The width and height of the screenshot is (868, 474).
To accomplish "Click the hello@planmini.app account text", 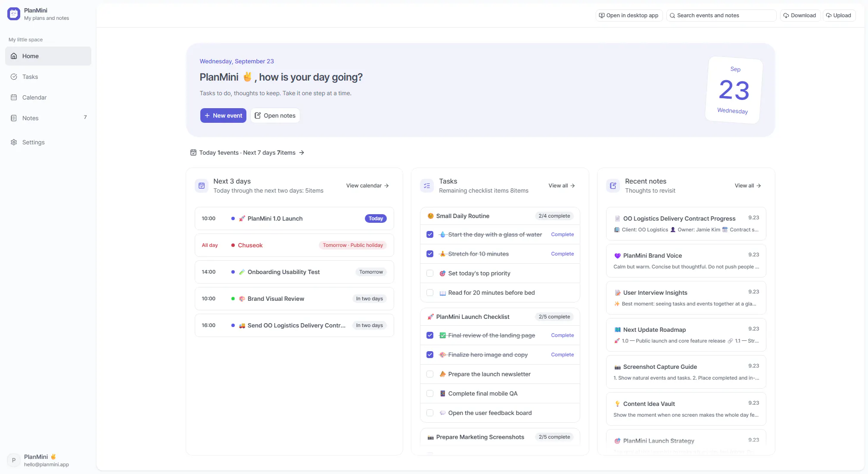I will pos(47,465).
